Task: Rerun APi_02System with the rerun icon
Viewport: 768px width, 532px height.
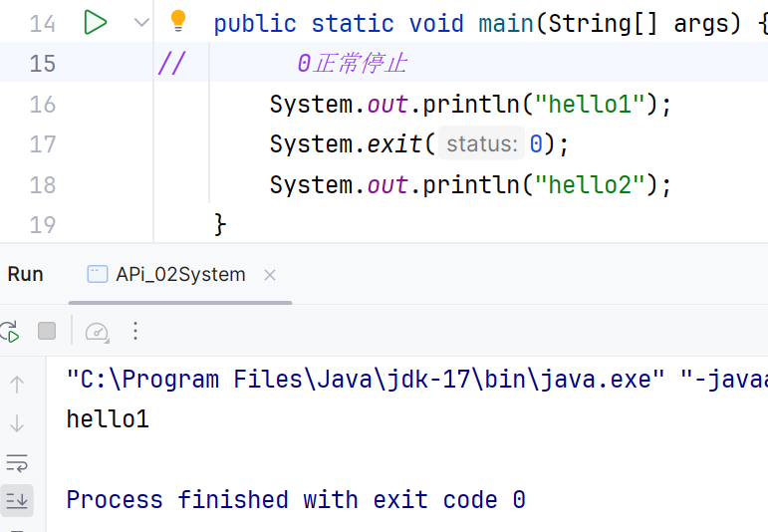Action: click(x=10, y=331)
